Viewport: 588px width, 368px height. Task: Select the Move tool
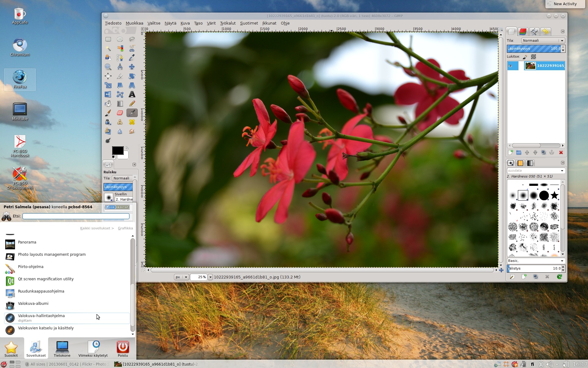tap(132, 67)
